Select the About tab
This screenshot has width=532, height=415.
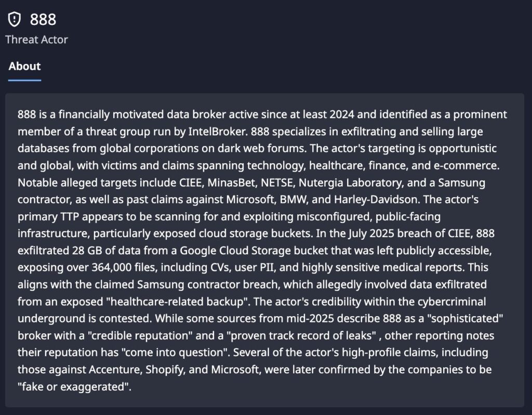[24, 67]
